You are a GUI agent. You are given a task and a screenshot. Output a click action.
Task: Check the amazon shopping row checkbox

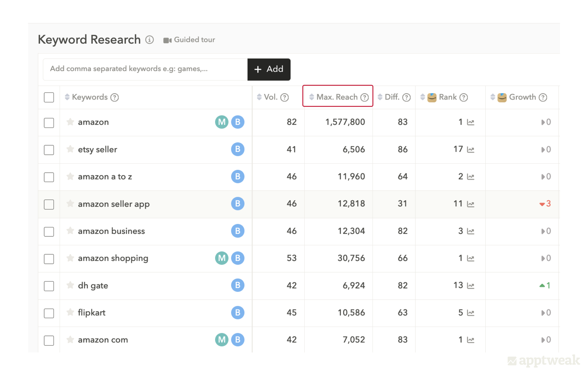[49, 259]
